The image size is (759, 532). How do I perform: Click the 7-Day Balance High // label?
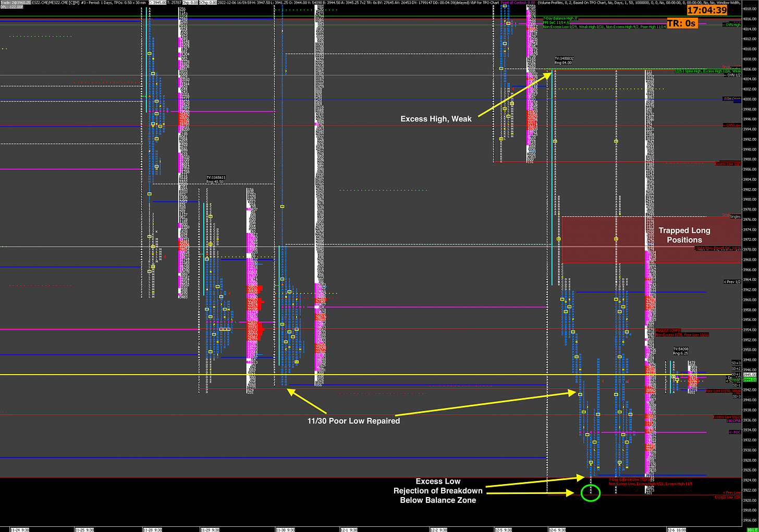[560, 19]
